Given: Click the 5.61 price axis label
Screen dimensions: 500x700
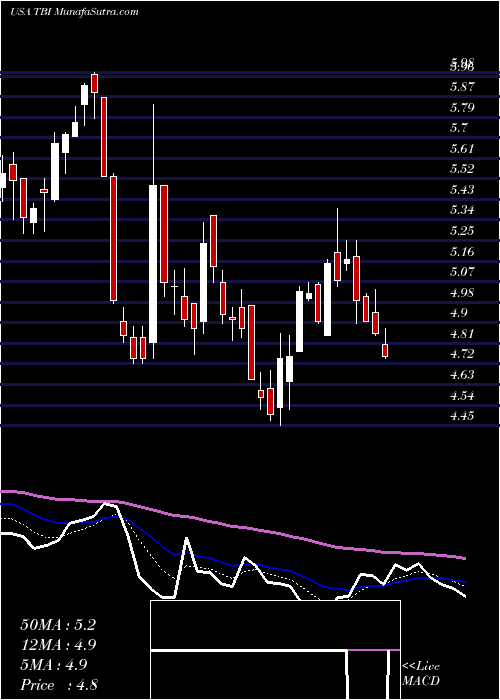Looking at the screenshot, I should pos(462,149).
